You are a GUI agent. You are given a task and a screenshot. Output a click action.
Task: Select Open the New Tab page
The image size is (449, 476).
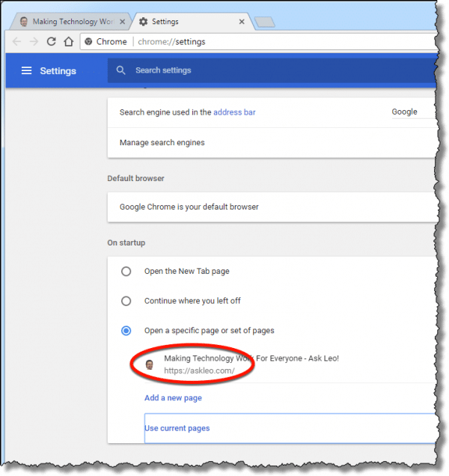[x=126, y=271]
